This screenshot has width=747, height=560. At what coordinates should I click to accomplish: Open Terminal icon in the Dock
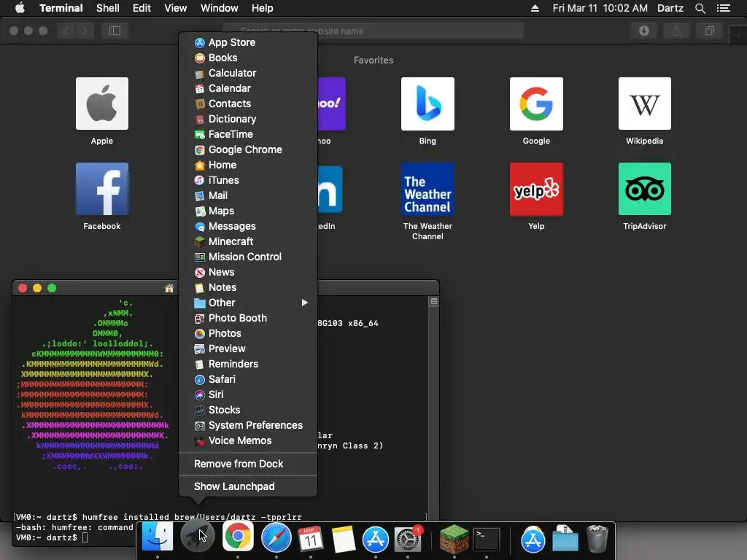pyautogui.click(x=487, y=539)
